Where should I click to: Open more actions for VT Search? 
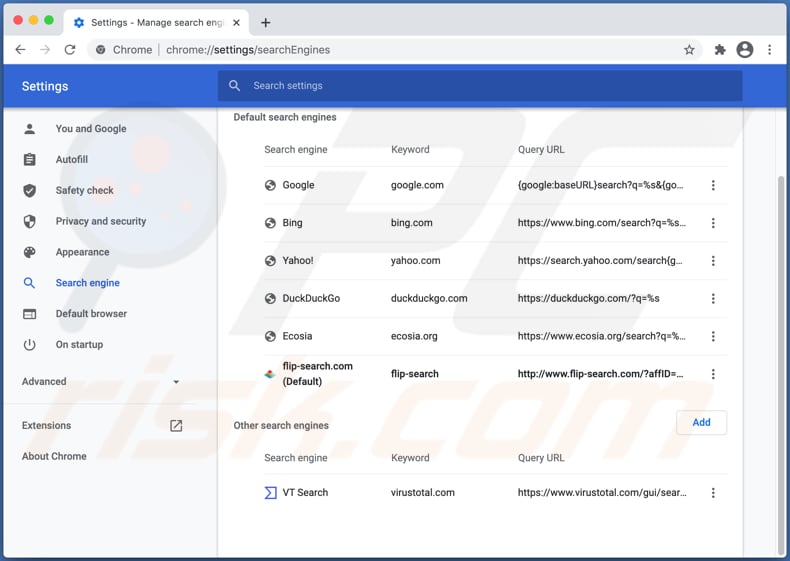click(713, 492)
